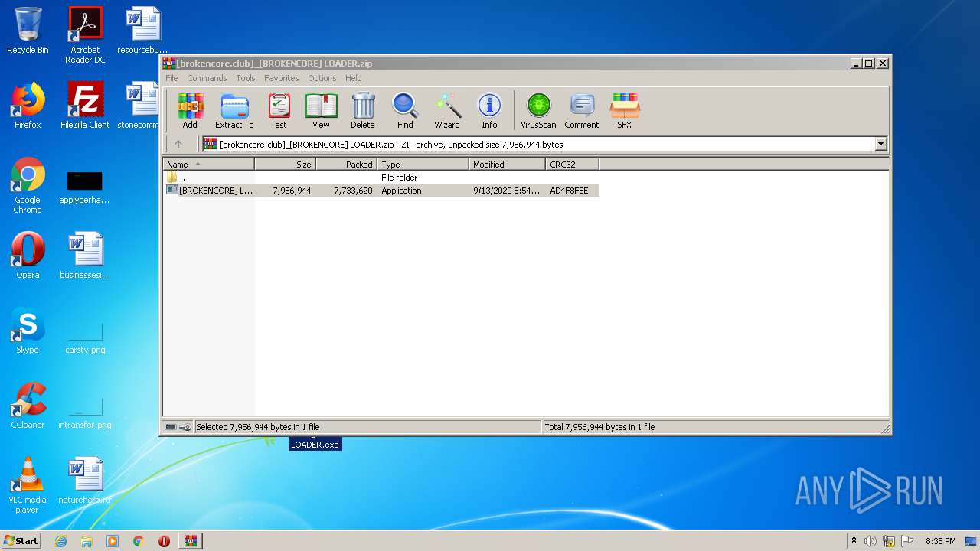980x551 pixels.
Task: Click the 'Selected 7,956,944 bytes' status text
Action: click(257, 427)
